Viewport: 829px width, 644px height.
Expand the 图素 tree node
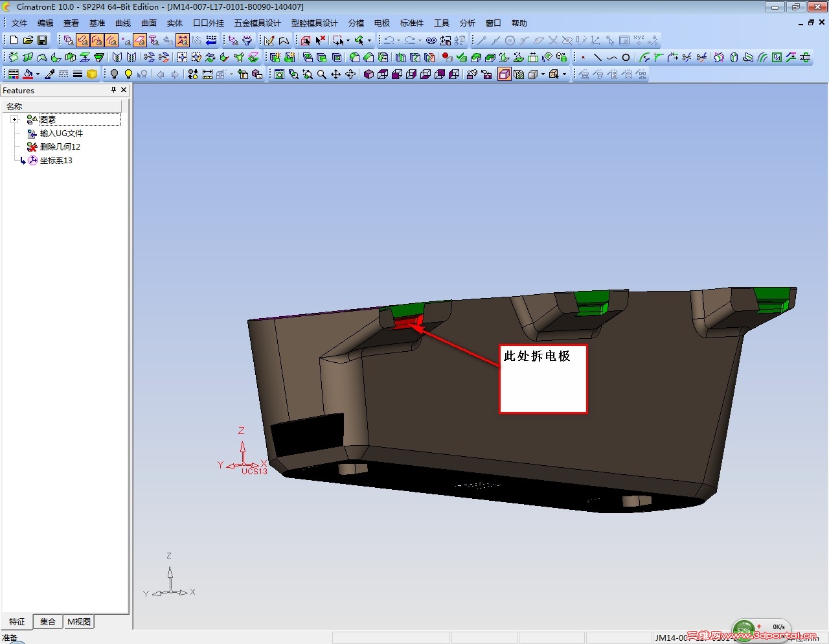pos(14,120)
